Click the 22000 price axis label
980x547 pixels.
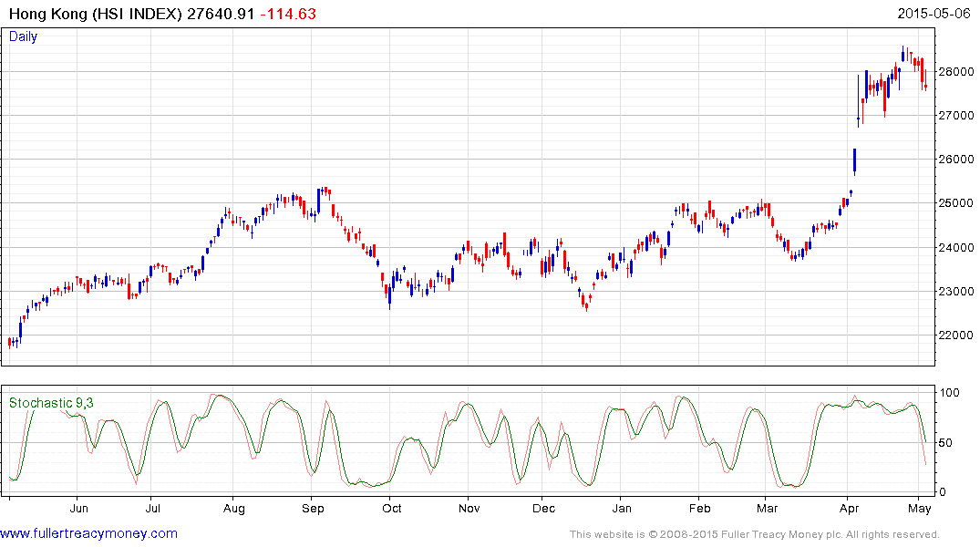956,335
